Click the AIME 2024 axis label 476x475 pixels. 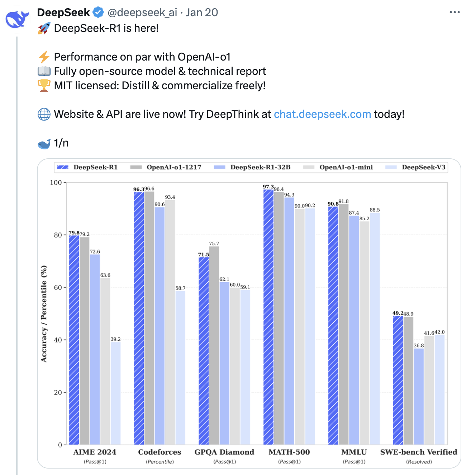(95, 452)
